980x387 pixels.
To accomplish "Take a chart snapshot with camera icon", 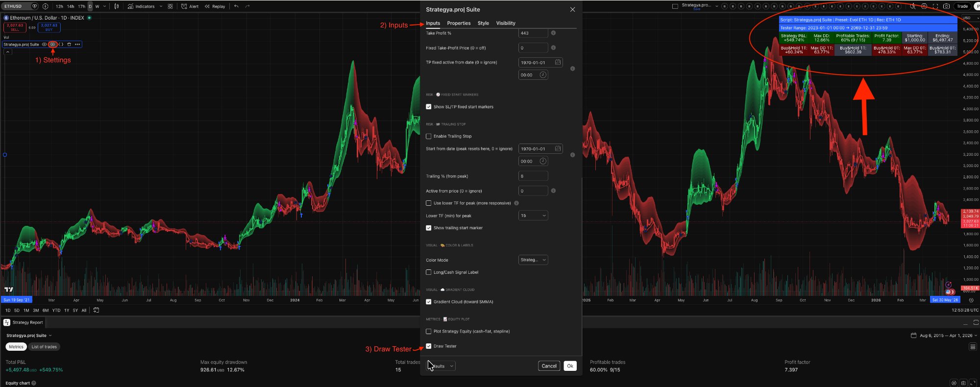I will point(947,6).
